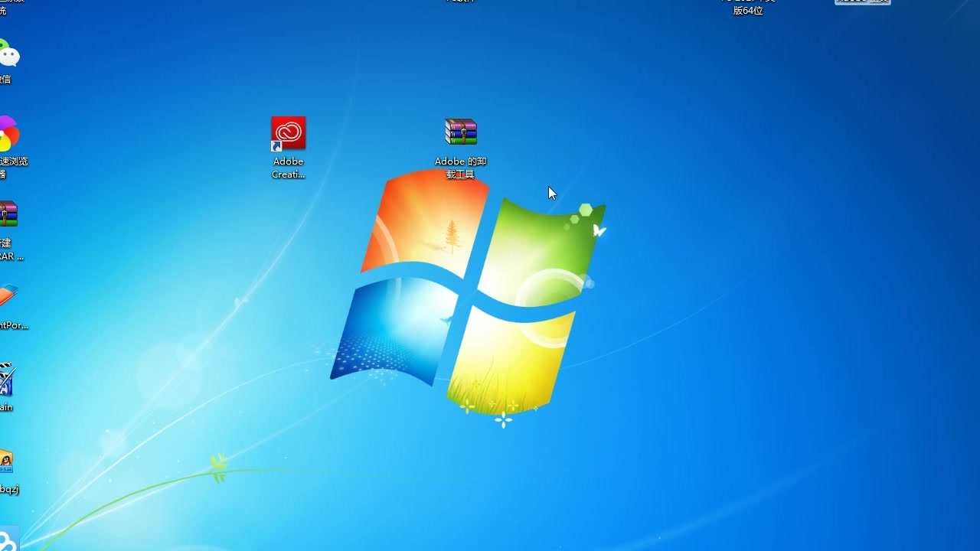
Task: Select the colorful 极速浏览器 browser icon
Action: tap(8, 135)
